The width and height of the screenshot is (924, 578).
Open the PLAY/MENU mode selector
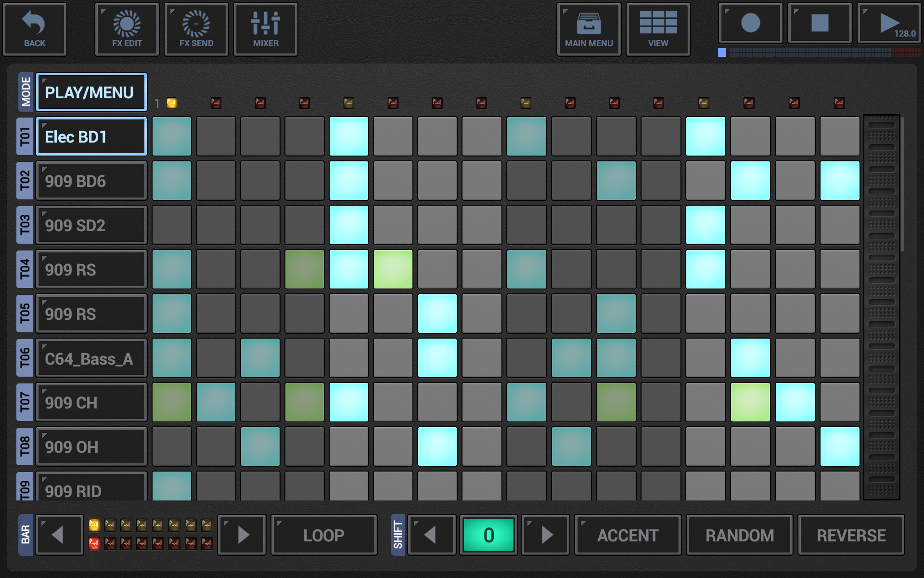[x=91, y=92]
